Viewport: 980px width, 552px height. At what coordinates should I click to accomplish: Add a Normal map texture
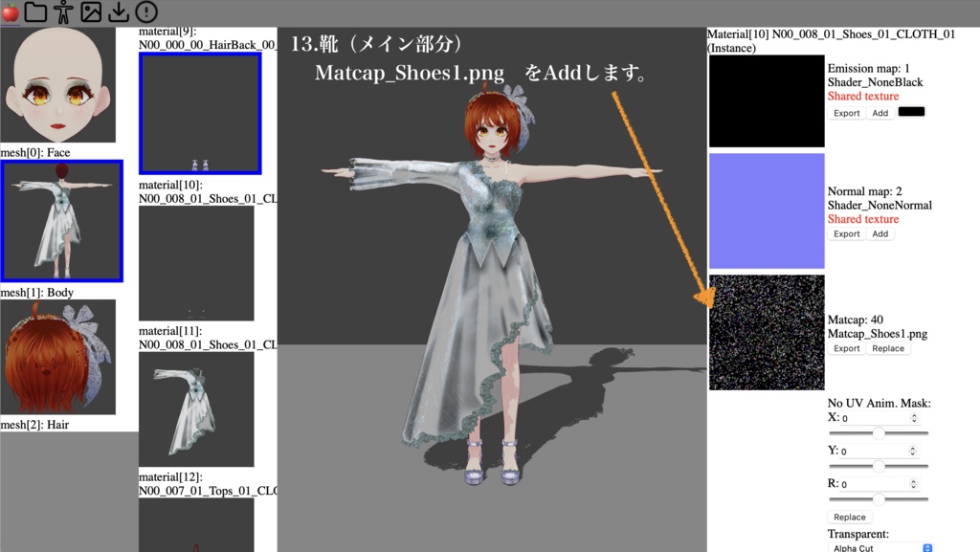[880, 233]
